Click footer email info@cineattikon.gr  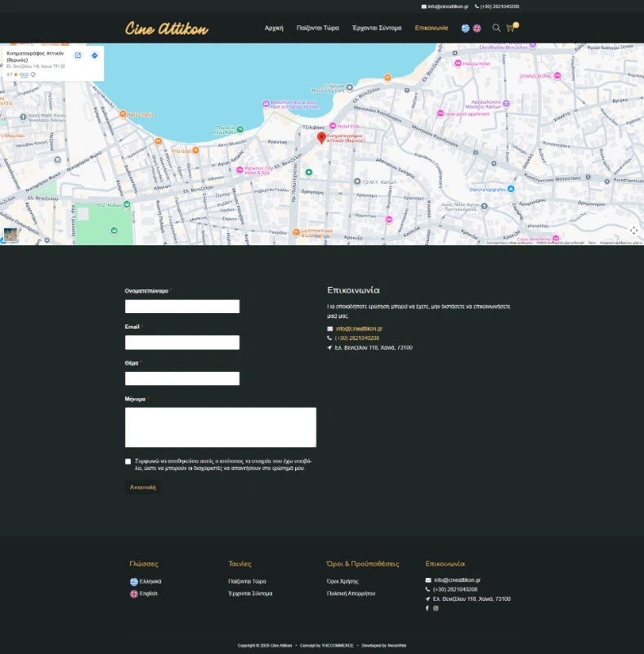[457, 580]
